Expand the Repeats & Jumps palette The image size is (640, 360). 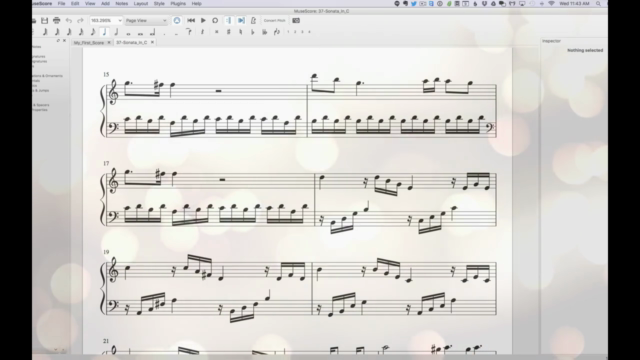(41, 91)
